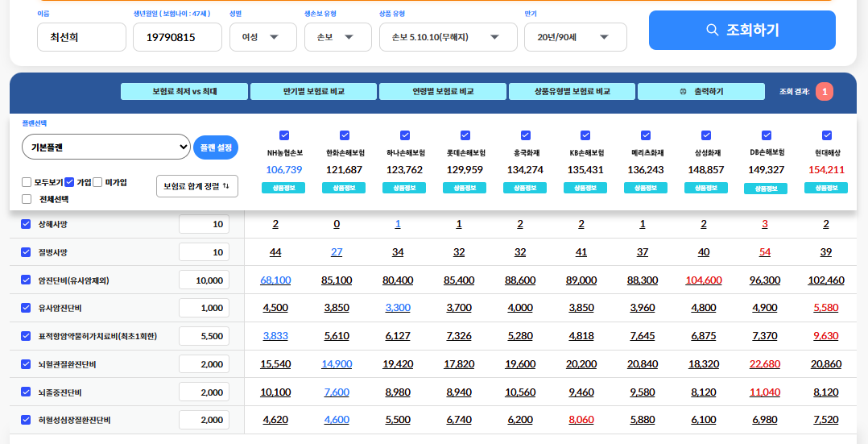This screenshot has width=868, height=444.
Task: Enable the 전체선택 checkbox
Action: click(27, 199)
